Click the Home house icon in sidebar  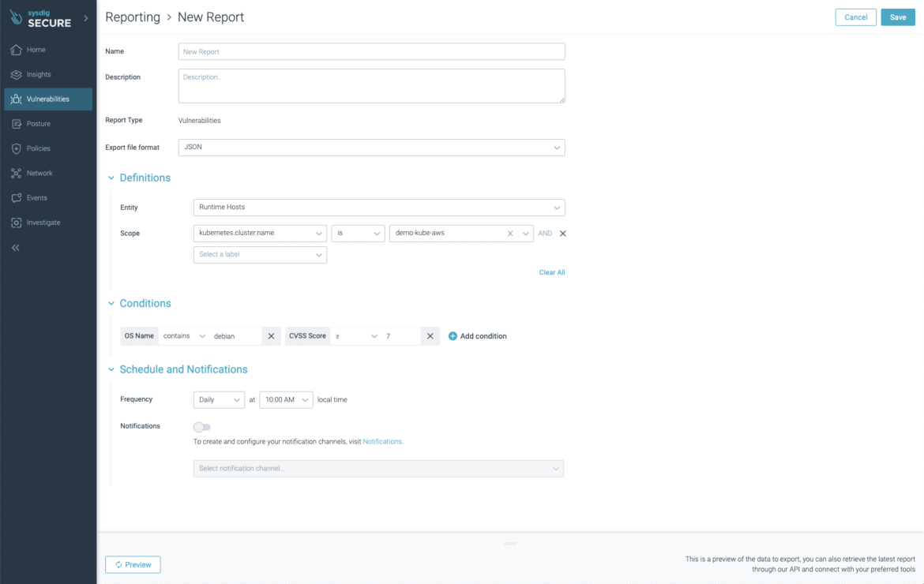pyautogui.click(x=16, y=50)
